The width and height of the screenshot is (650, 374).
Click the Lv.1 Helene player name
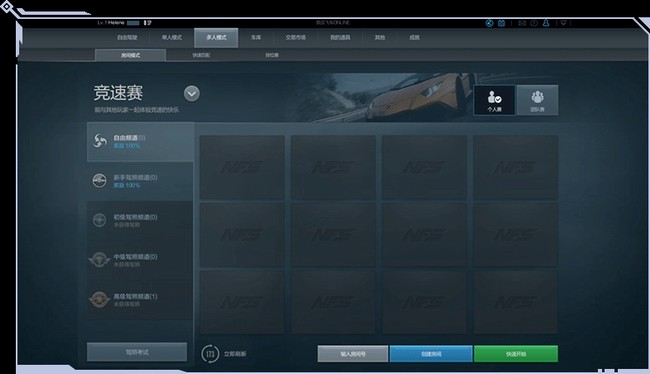coord(111,23)
